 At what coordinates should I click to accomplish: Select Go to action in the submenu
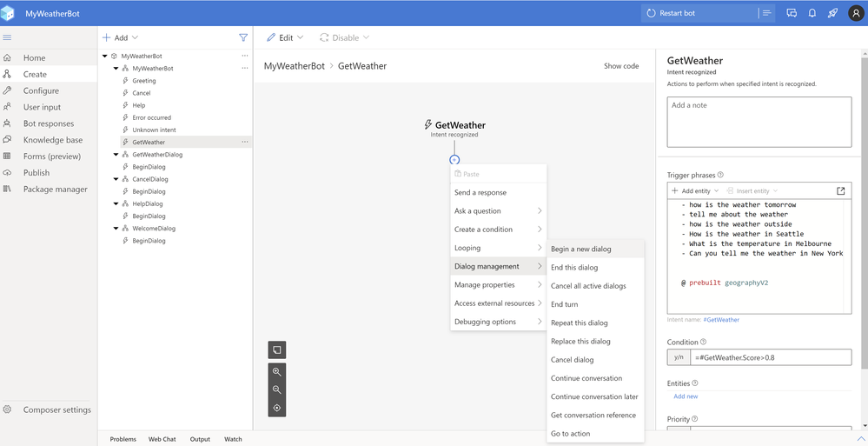pyautogui.click(x=596, y=433)
